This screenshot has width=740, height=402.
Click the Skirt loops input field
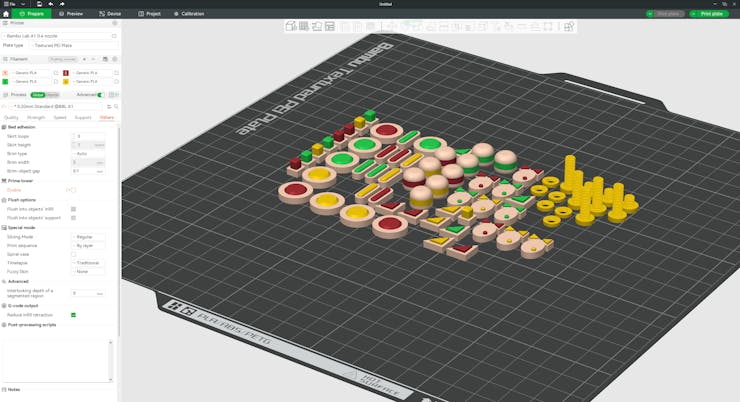tap(88, 136)
